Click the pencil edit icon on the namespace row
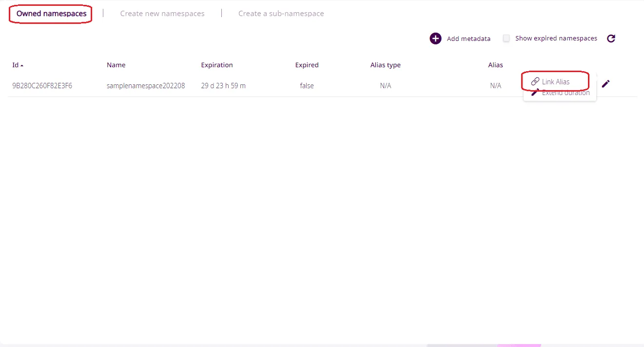 [605, 84]
